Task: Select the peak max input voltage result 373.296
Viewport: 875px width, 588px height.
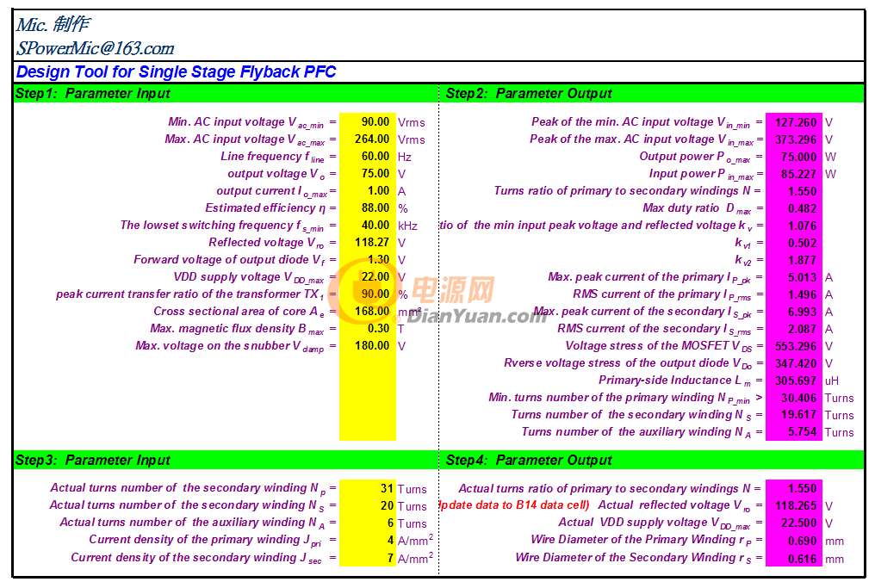Action: pyautogui.click(x=793, y=139)
